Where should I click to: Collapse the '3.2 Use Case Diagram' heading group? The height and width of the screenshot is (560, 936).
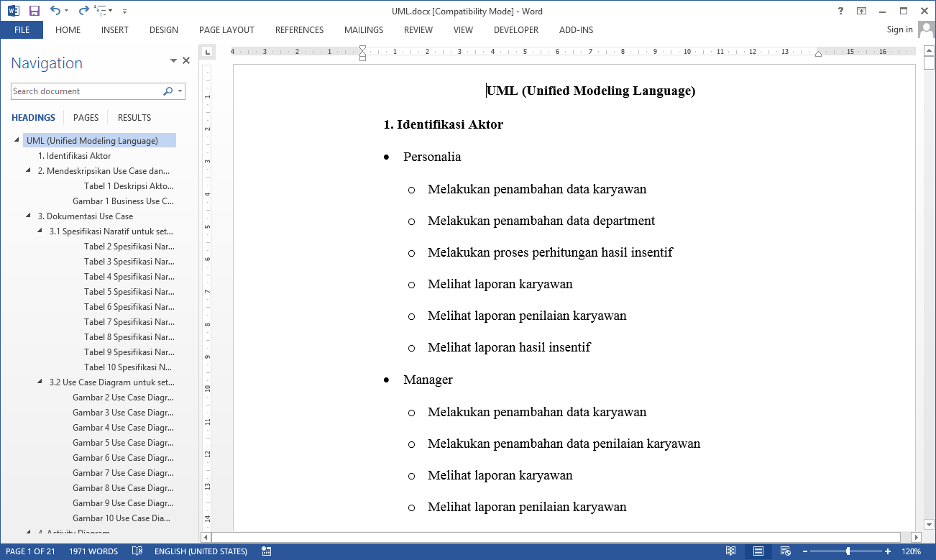[x=40, y=382]
